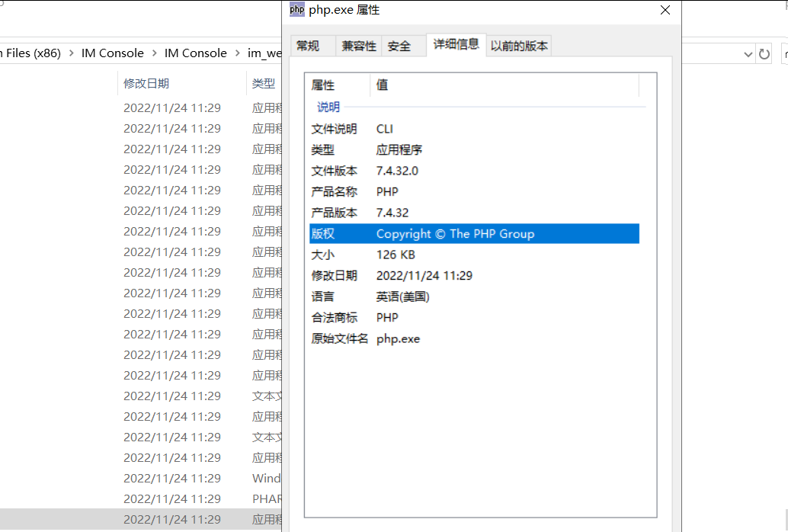Sort files by the 修改日期 column header
Viewport: 788px width, 532px height.
145,83
